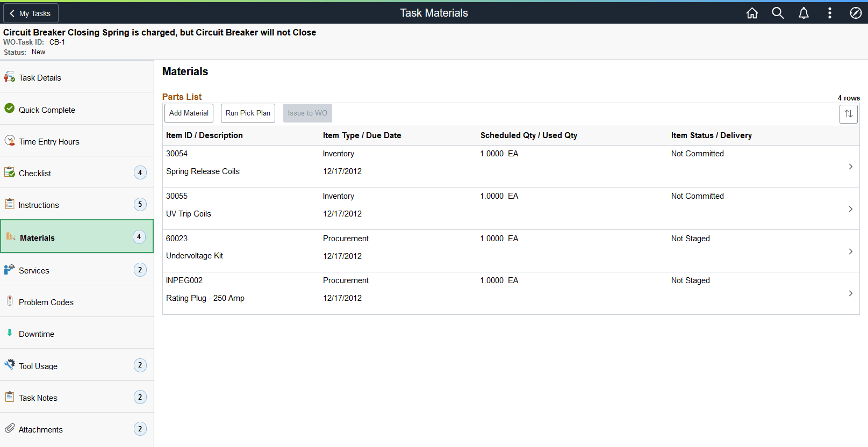Open the Task Details tab
Image resolution: width=868 pixels, height=447 pixels.
[x=77, y=77]
